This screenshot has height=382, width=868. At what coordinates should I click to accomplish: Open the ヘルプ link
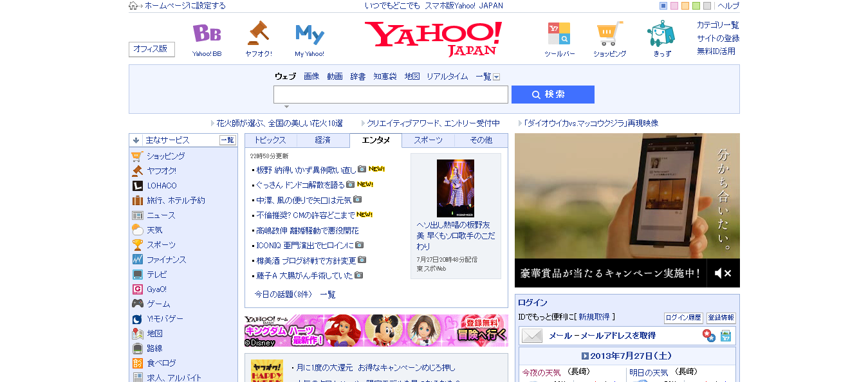point(728,6)
